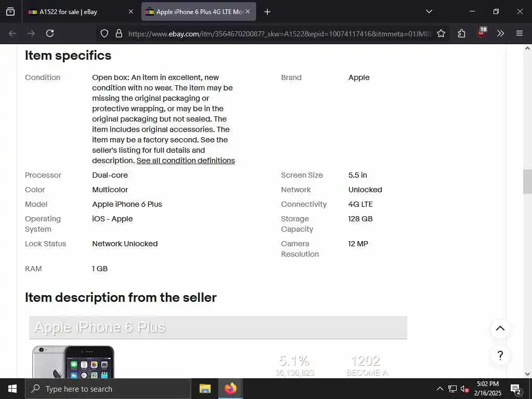
Task: Open uBlock Origin extension with badge 18
Action: click(482, 33)
